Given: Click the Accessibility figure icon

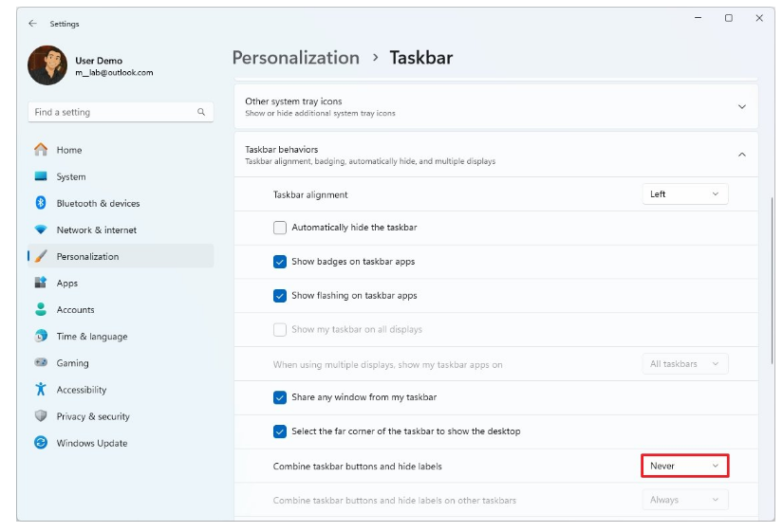Looking at the screenshot, I should pos(41,390).
